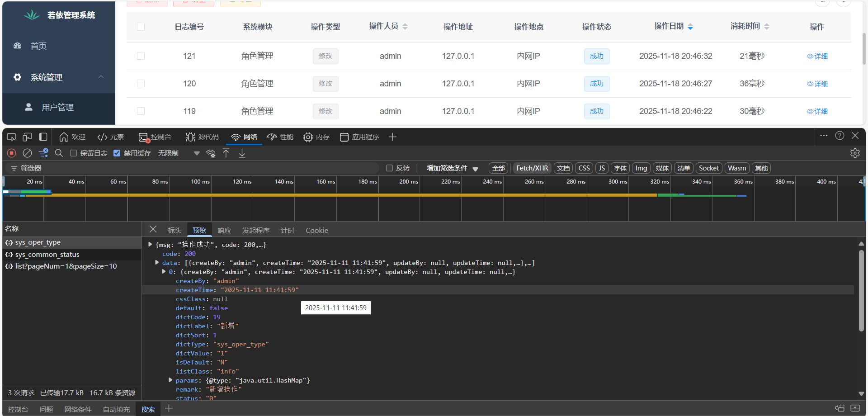Open details link for log 120
Image resolution: width=868 pixels, height=416 pixels.
coord(817,84)
